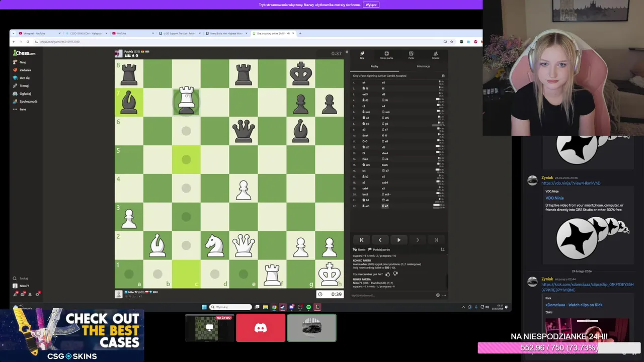Flip the board with the arrows icon
The image size is (644, 362).
pyautogui.click(x=442, y=249)
